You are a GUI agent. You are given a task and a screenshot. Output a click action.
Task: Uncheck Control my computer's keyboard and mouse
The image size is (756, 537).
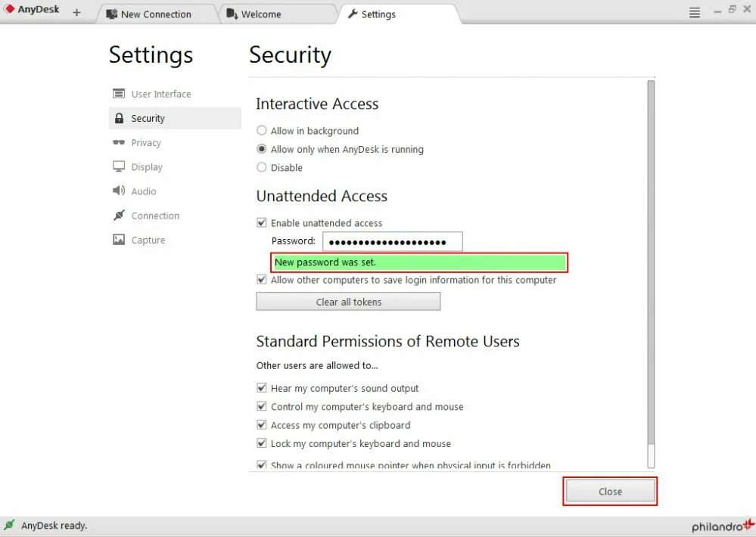[x=261, y=406]
